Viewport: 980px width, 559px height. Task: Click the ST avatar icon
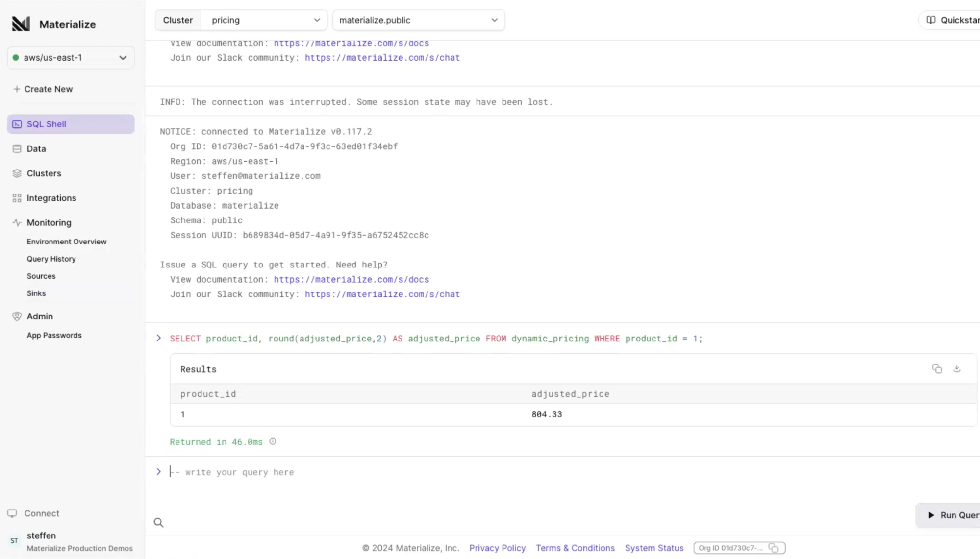point(14,541)
